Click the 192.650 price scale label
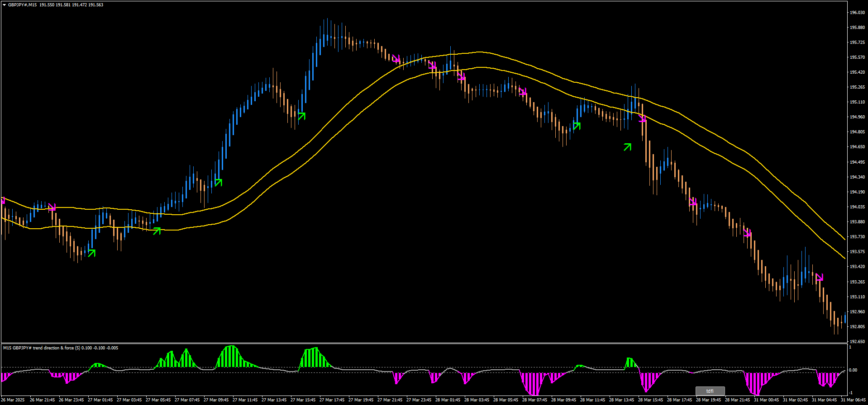The width and height of the screenshot is (868, 405). coord(858,342)
